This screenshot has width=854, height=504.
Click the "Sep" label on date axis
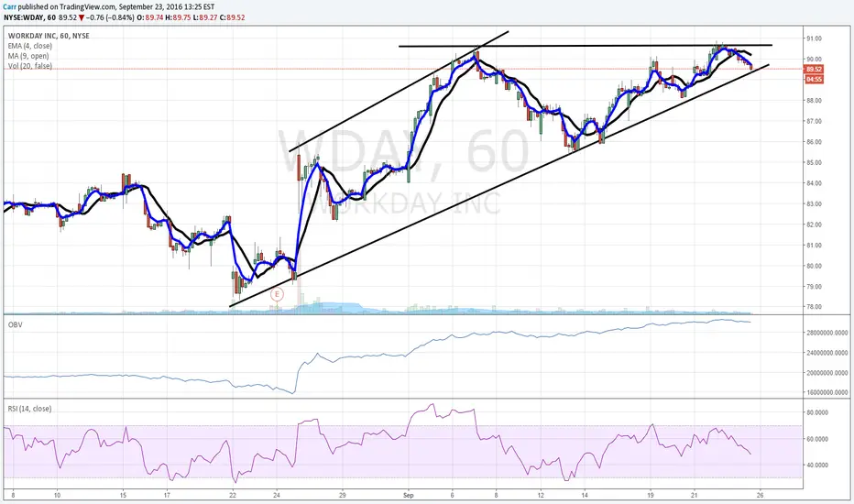[x=409, y=495]
